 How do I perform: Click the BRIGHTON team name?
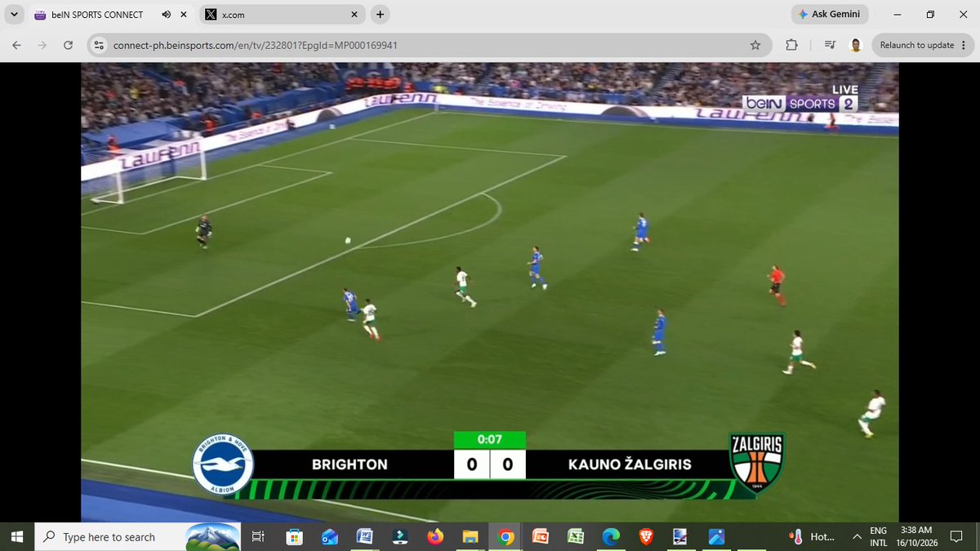[x=350, y=464]
